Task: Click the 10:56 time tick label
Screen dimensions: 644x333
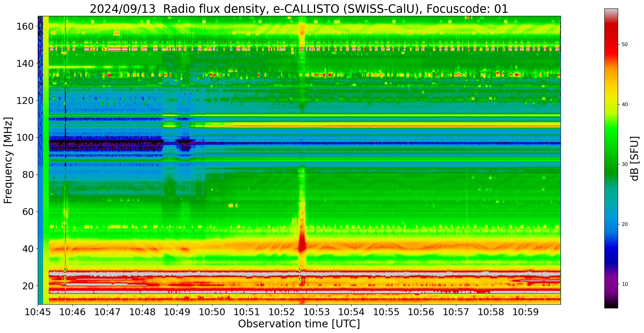Action: coord(421,312)
